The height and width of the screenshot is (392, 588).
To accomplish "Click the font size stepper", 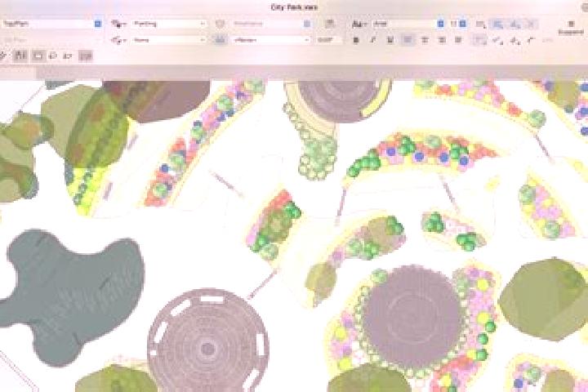I will point(463,24).
